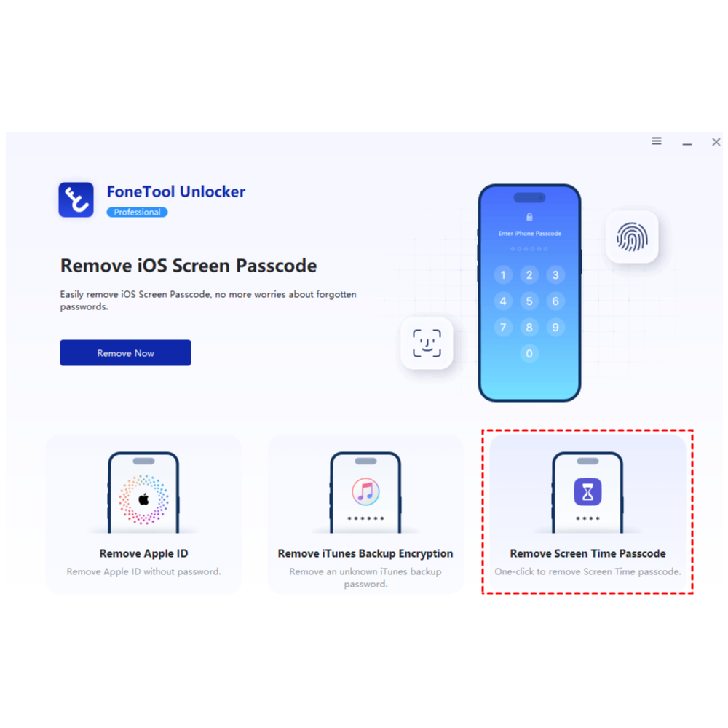
Task: Tap number 0 on the passcode keypad
Action: click(x=529, y=354)
